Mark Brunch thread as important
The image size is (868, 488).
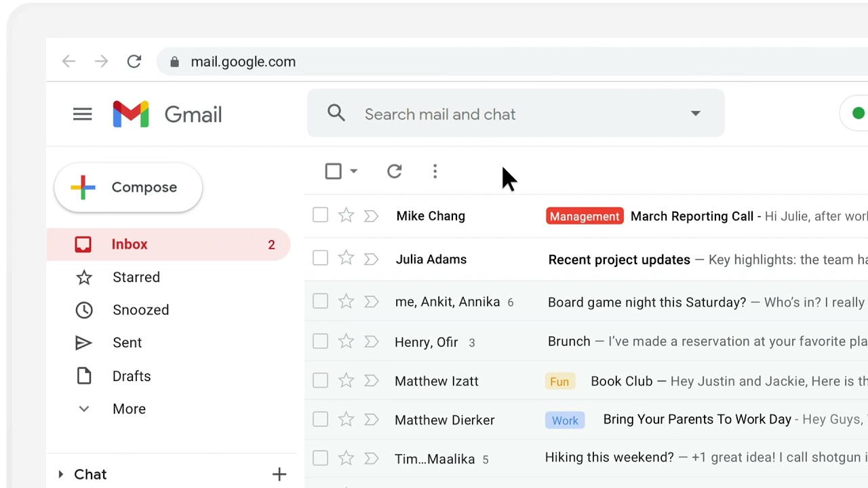(371, 342)
